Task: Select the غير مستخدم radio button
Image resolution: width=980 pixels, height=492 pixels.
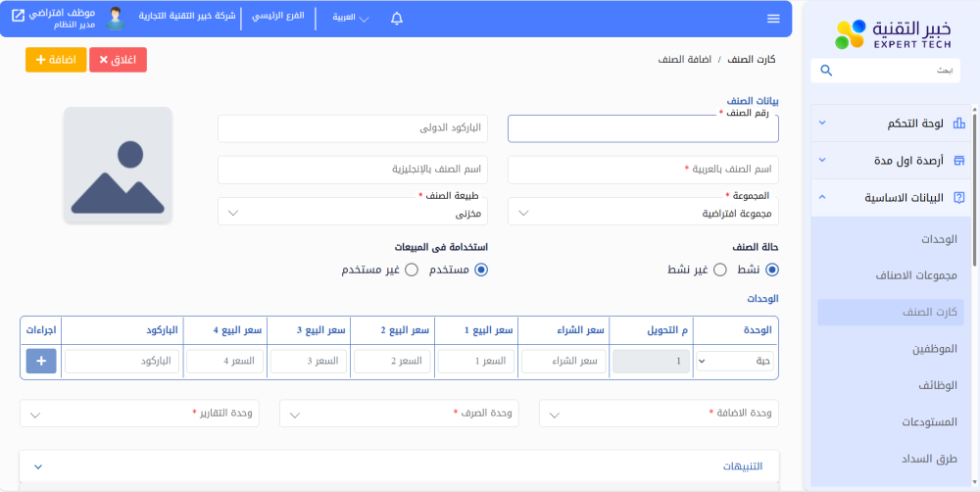Action: click(412, 270)
